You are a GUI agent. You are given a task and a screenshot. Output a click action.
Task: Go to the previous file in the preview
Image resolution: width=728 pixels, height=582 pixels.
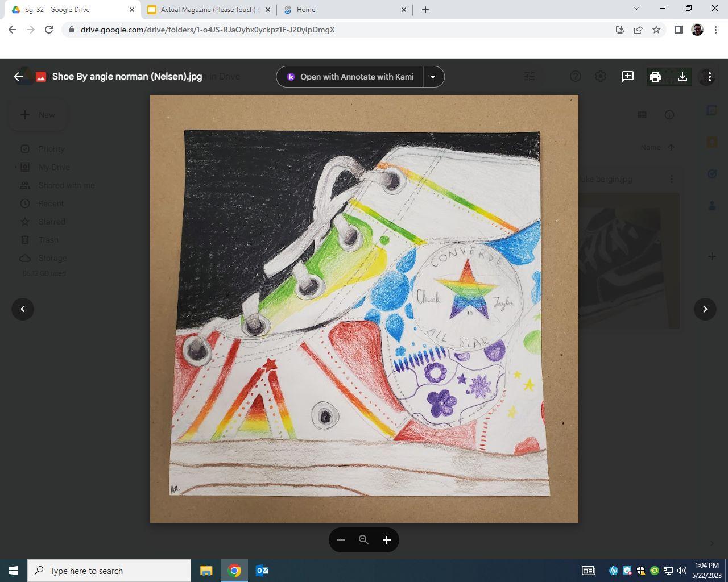(x=23, y=309)
